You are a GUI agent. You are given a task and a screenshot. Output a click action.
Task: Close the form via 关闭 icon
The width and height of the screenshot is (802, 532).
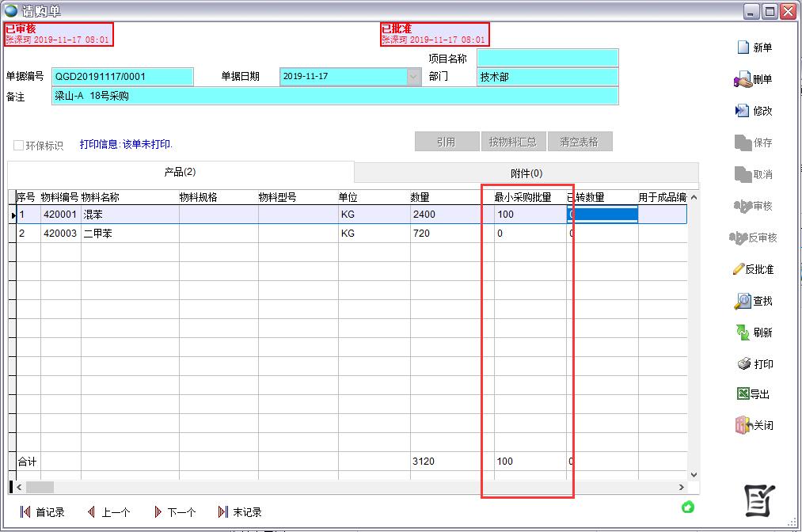[x=743, y=426]
